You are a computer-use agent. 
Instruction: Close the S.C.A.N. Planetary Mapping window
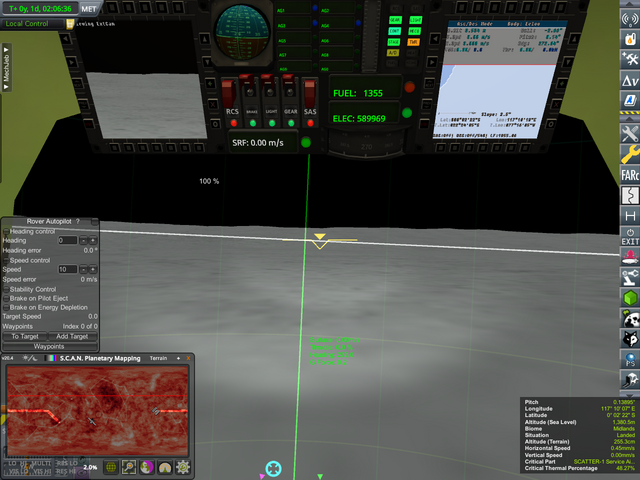click(188, 358)
